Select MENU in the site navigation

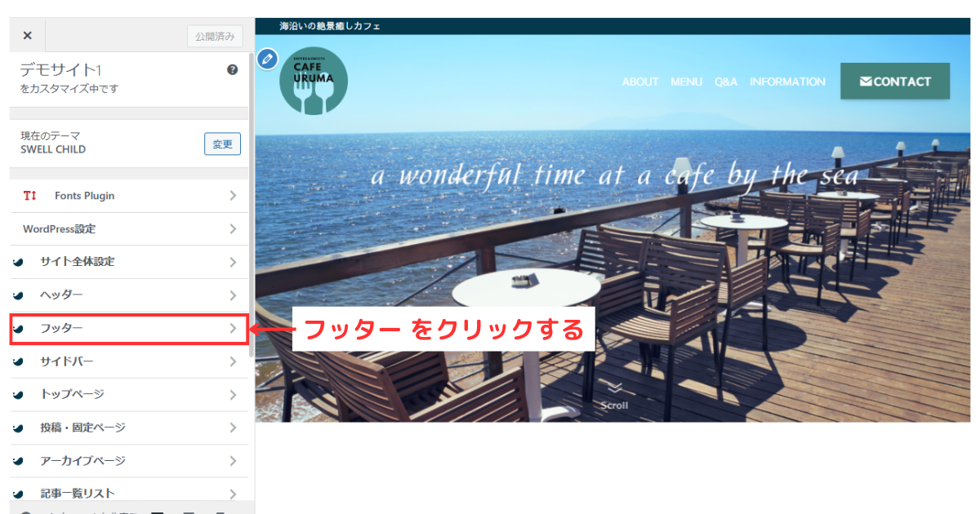click(x=686, y=82)
